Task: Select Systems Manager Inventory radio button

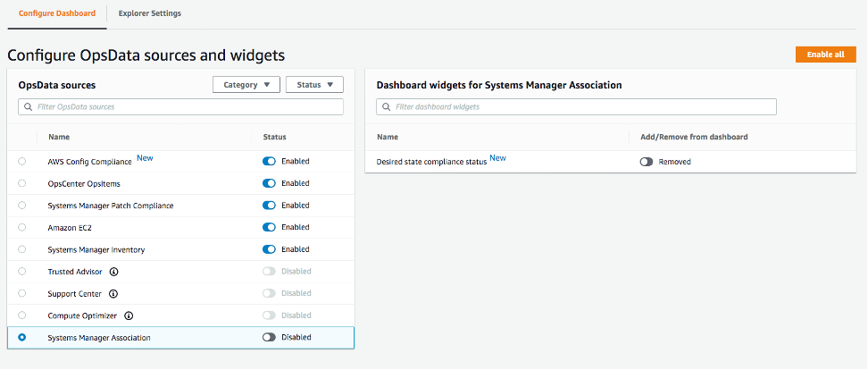Action: [22, 249]
